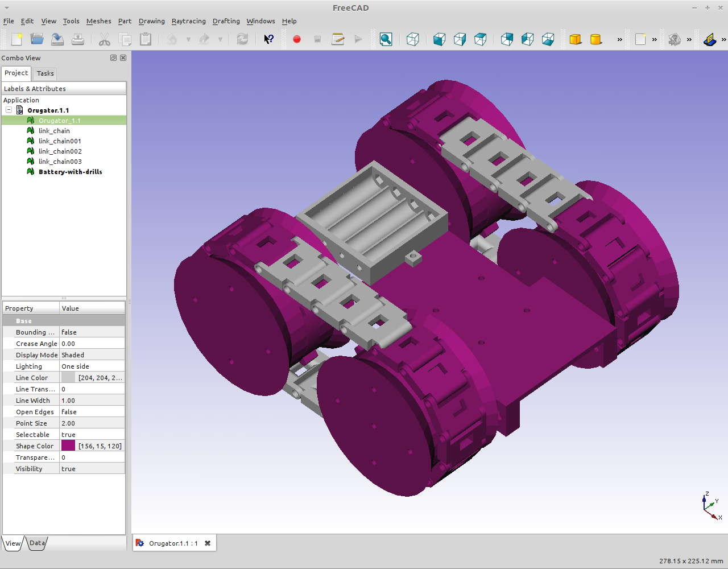Create a yellow cylinder primitive
This screenshot has width=728, height=569.
coord(595,39)
